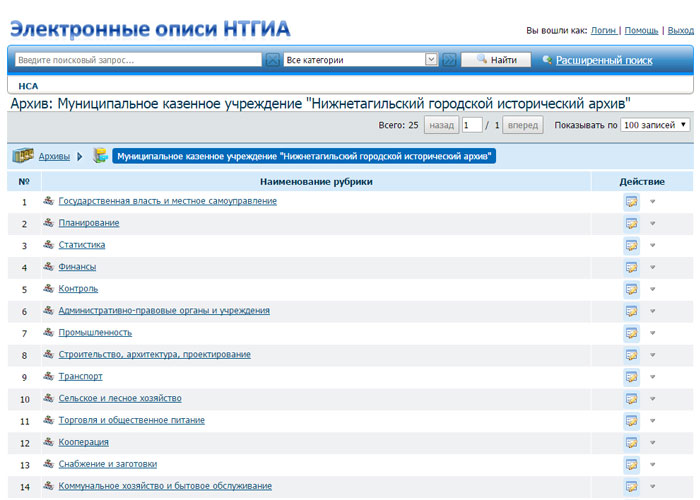
Task: Click the rubric icon before Транспорт
Action: click(48, 375)
